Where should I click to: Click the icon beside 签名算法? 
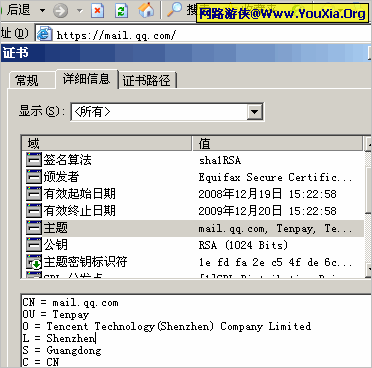pyautogui.click(x=34, y=160)
